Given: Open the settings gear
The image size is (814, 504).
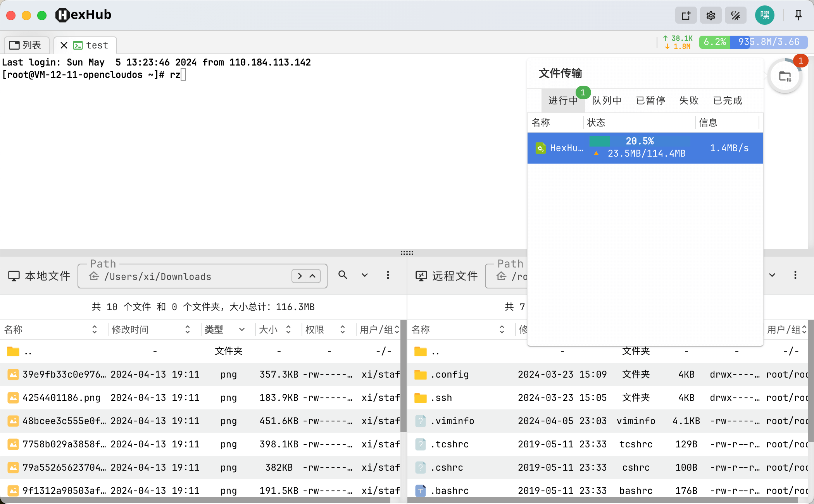Looking at the screenshot, I should 711,15.
